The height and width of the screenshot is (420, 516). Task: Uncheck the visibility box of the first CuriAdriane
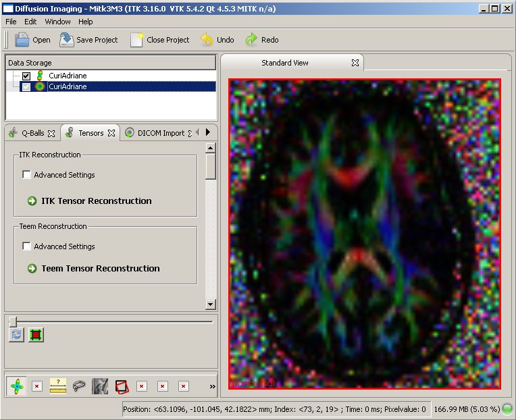26,76
